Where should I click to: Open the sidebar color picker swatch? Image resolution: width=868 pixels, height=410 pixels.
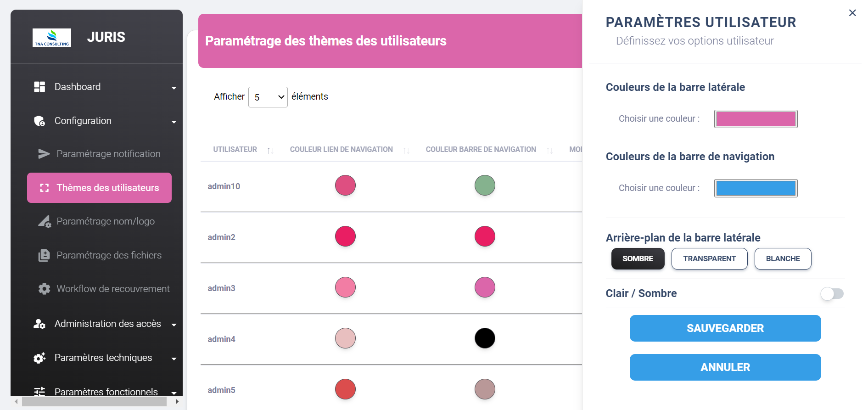[x=756, y=119]
